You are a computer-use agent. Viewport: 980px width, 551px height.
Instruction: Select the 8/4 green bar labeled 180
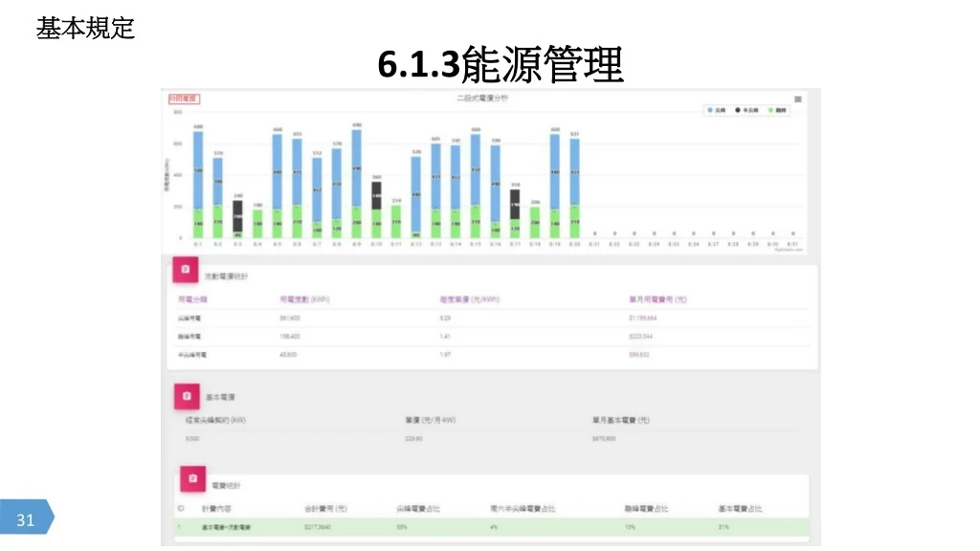[257, 224]
